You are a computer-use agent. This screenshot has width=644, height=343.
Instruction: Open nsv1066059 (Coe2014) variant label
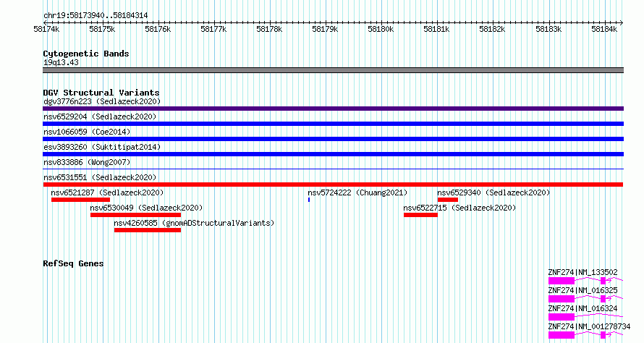coord(87,132)
